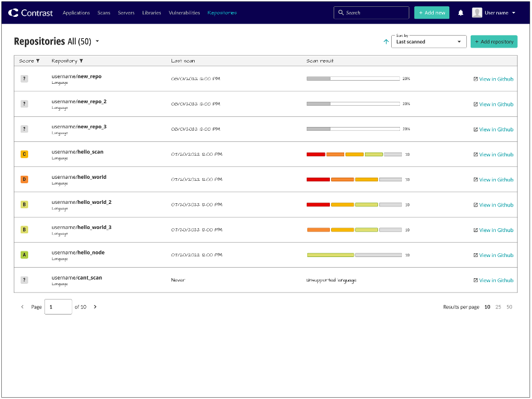Open the username/hello_scan repository name
The width and height of the screenshot is (532, 399).
click(78, 152)
